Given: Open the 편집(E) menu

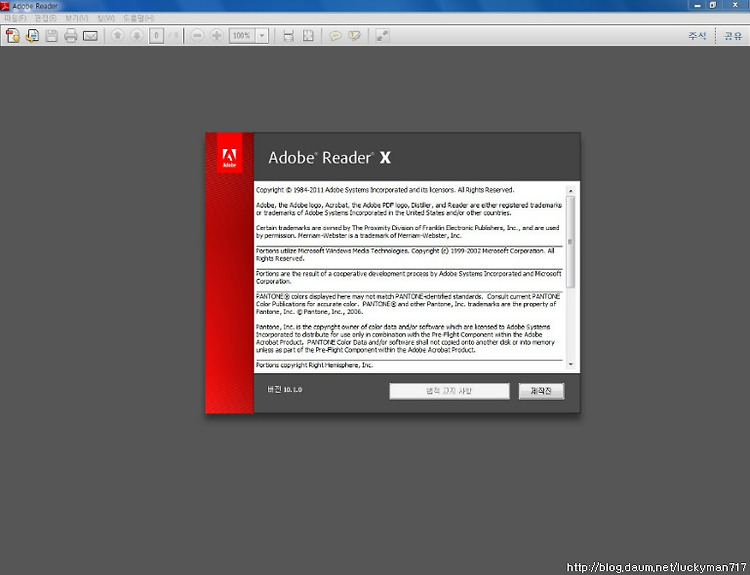Looking at the screenshot, I should point(45,18).
